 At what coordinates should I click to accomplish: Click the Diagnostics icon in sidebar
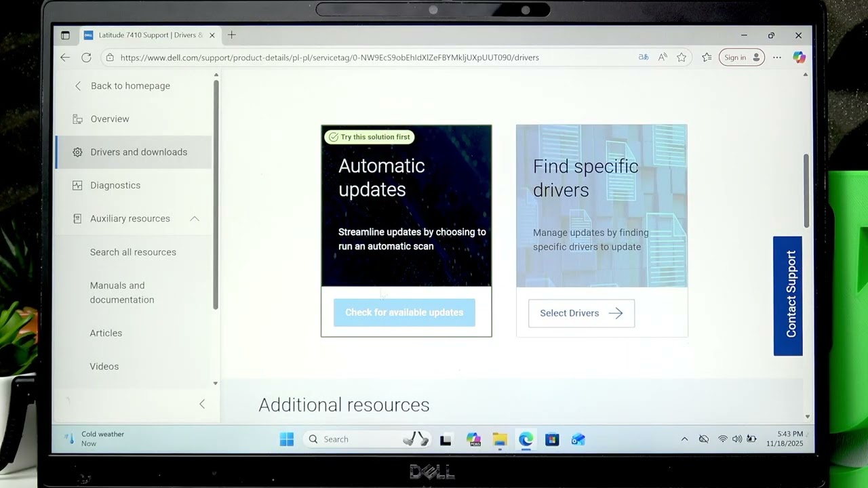tap(77, 186)
